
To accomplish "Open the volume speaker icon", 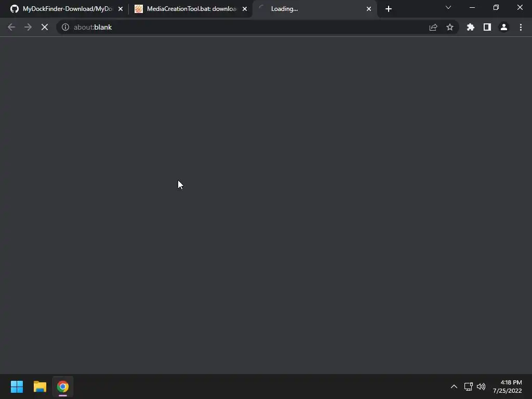I will pyautogui.click(x=481, y=387).
